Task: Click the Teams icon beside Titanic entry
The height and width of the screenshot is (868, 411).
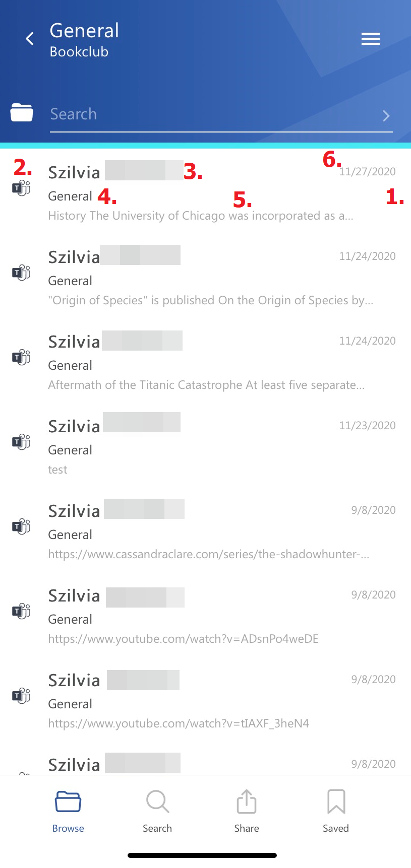Action: 21,358
